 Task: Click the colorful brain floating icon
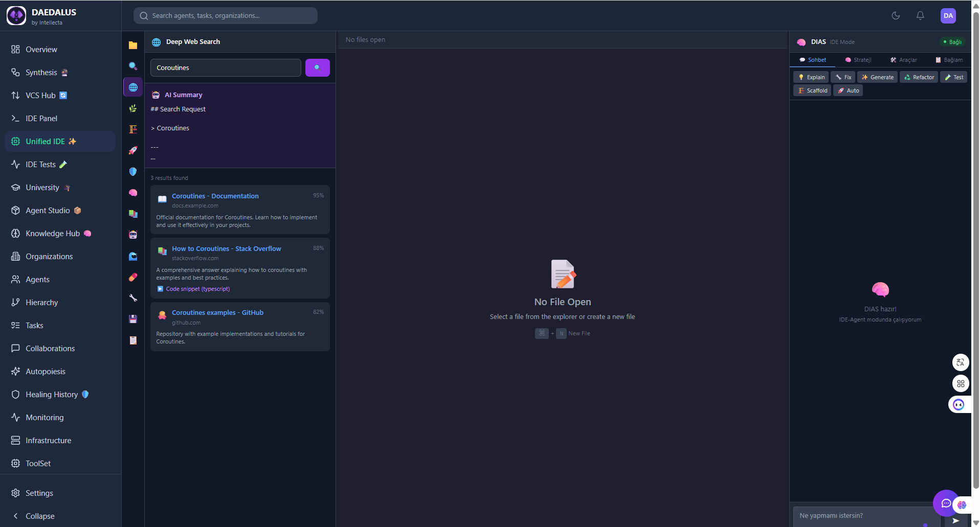962,505
